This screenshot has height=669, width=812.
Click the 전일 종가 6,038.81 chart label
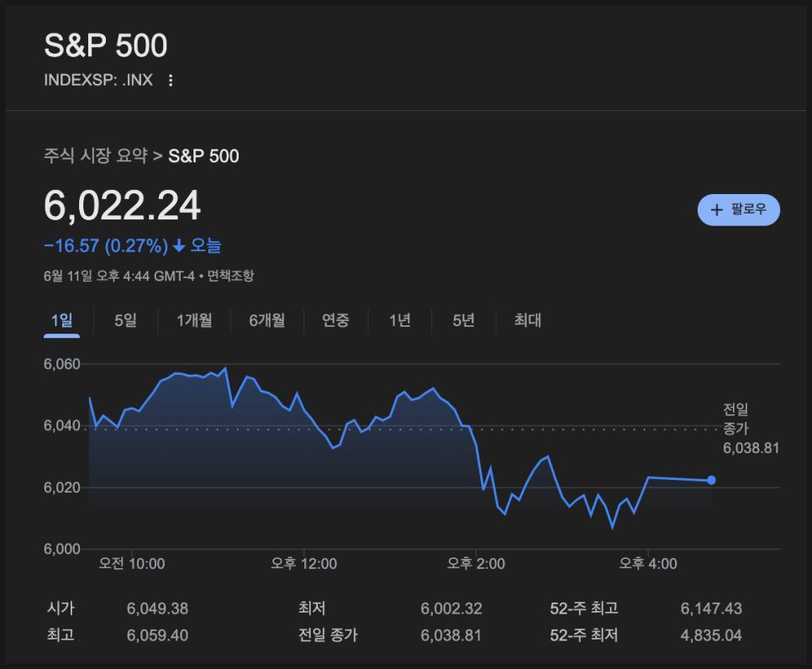[x=751, y=429]
